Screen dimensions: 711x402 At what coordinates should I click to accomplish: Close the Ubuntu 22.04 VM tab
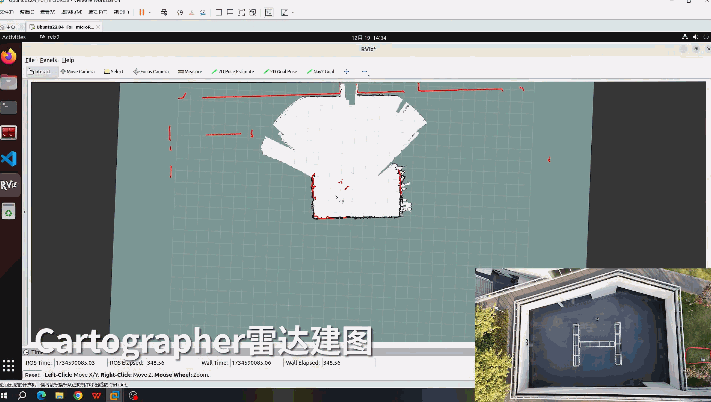98,27
